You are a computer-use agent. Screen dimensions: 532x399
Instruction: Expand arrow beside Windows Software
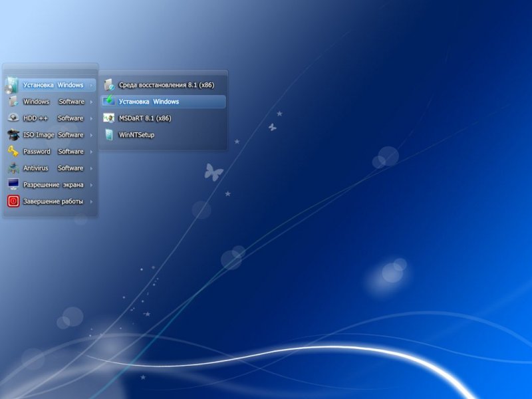91,102
